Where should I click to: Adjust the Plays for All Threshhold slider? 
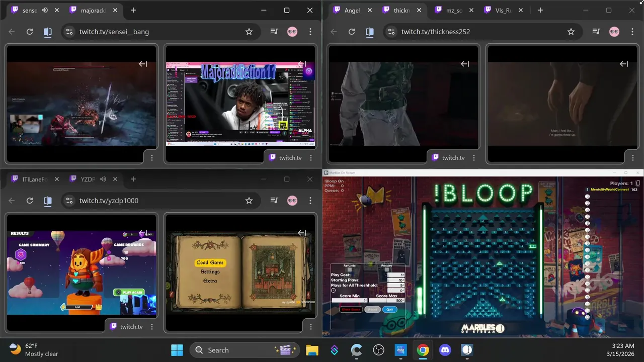(395, 285)
